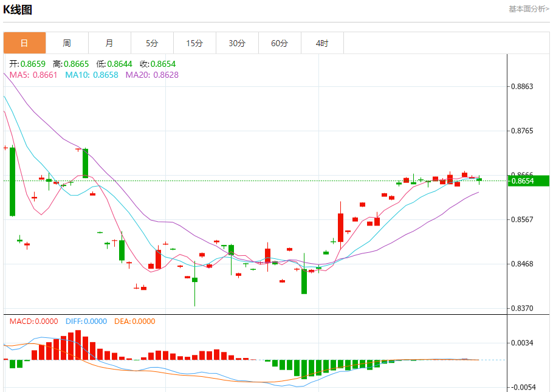Click the MA10 indicator label
This screenshot has width=553, height=392.
pos(92,75)
